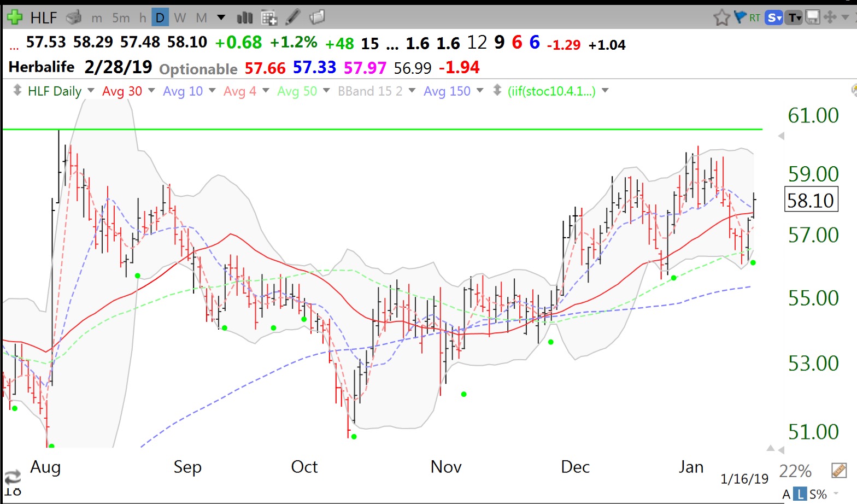This screenshot has height=504, width=857.
Task: Open the blue S dropdown button
Action: coord(774,18)
